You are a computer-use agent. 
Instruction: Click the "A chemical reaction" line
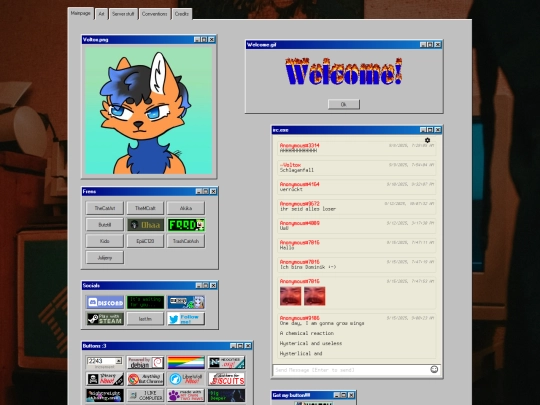click(x=307, y=333)
